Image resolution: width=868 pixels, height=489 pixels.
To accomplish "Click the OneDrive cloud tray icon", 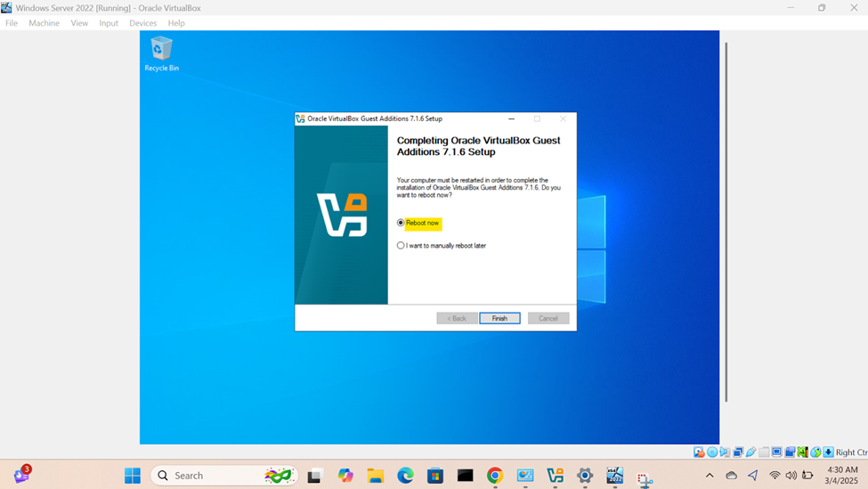I will coord(731,475).
